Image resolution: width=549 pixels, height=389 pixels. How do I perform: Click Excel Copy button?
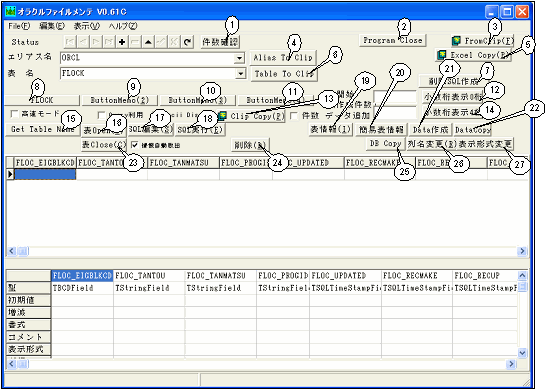[x=473, y=55]
